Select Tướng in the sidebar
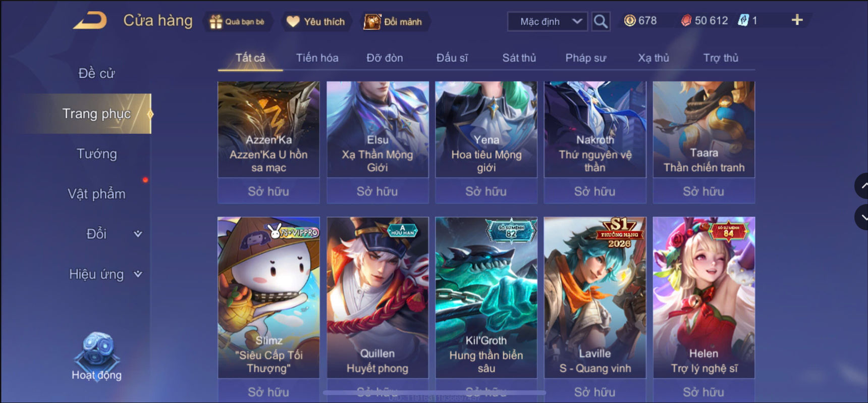Viewport: 868px width, 403px height. 96,154
